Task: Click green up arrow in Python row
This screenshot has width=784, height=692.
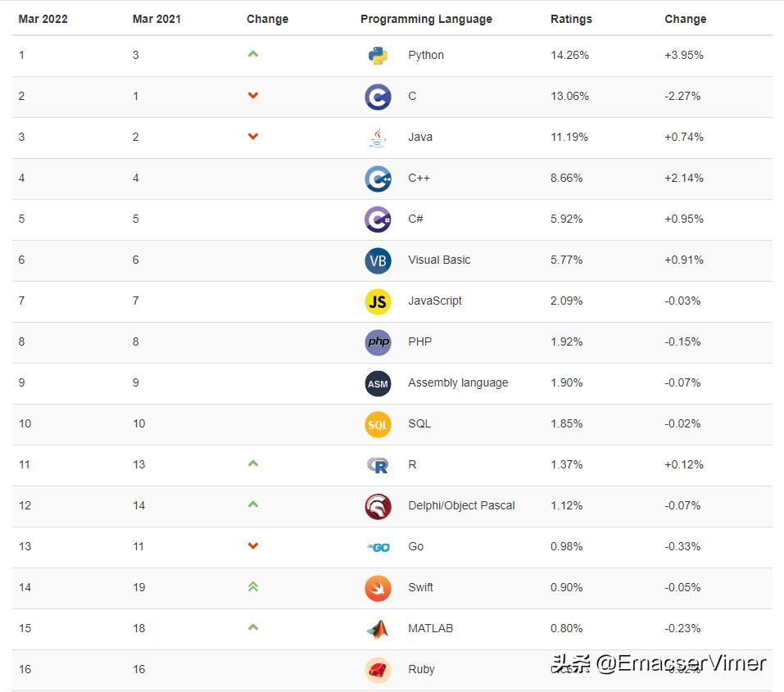Action: click(x=253, y=54)
